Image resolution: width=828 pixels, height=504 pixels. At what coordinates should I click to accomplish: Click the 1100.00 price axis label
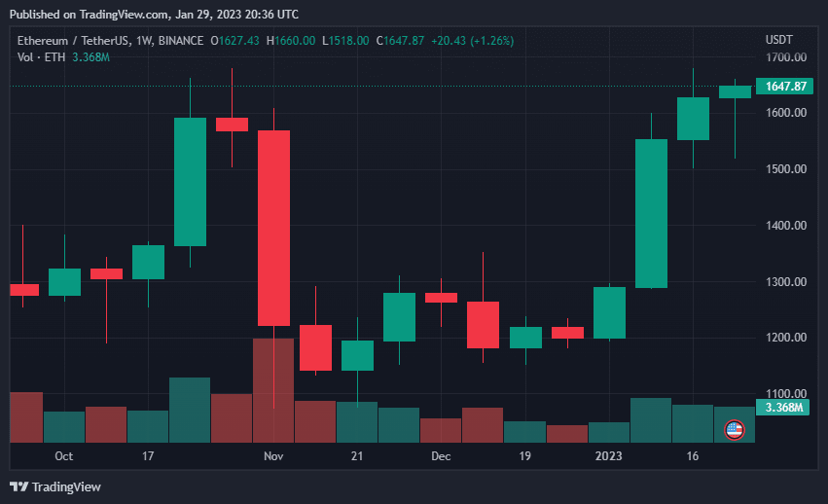pyautogui.click(x=786, y=394)
